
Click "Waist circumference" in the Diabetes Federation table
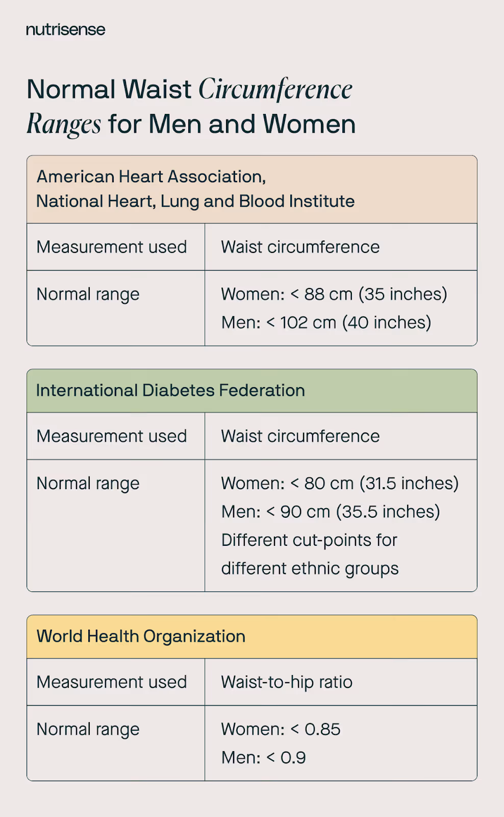coord(300,437)
